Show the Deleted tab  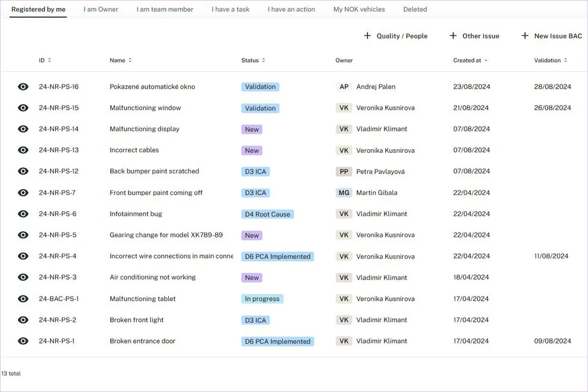pos(415,9)
